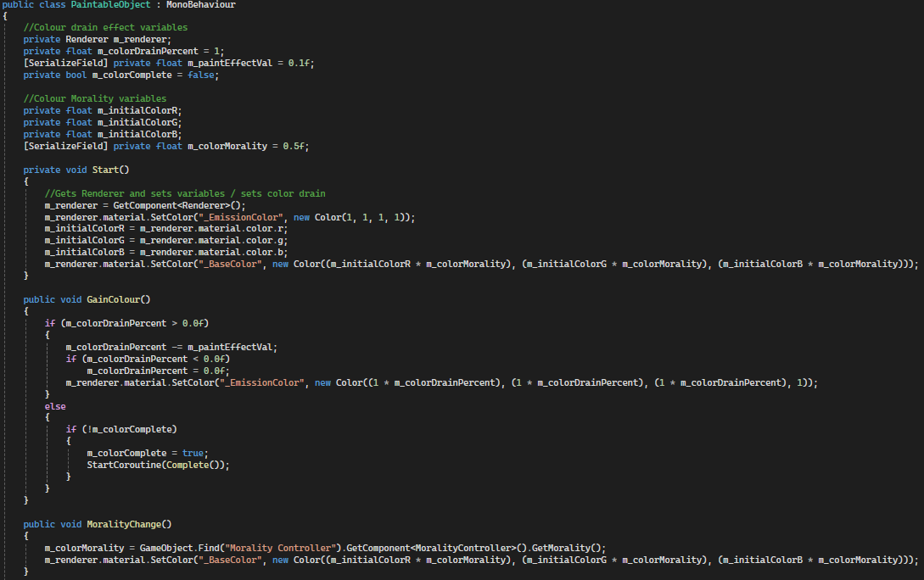Click 'm_colorMorality = 0.5f' declaration

(246, 146)
